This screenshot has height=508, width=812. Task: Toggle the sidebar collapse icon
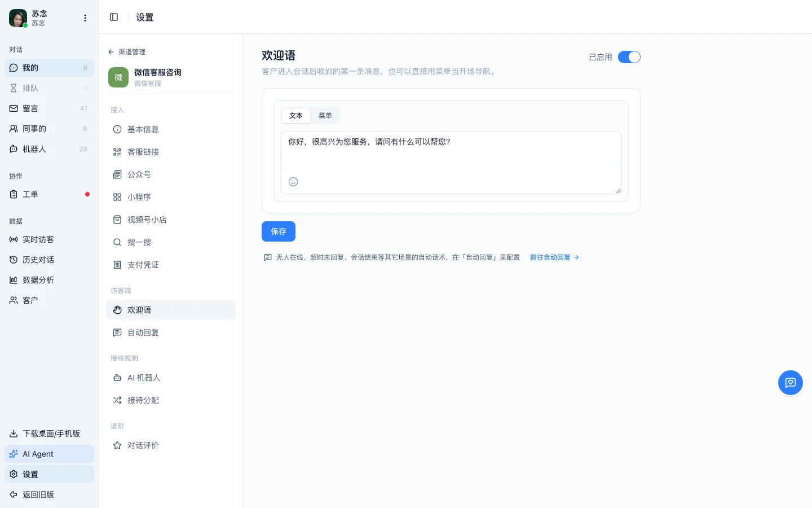click(114, 17)
